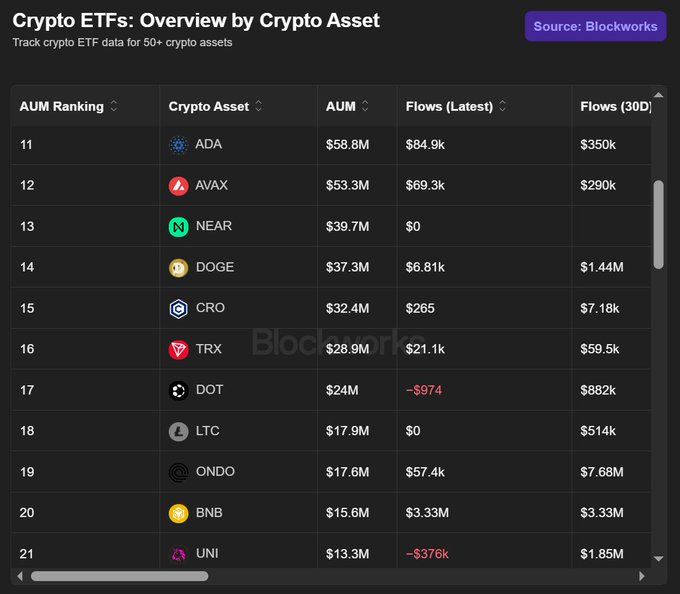Click the AVAX red logo icon

(x=178, y=186)
